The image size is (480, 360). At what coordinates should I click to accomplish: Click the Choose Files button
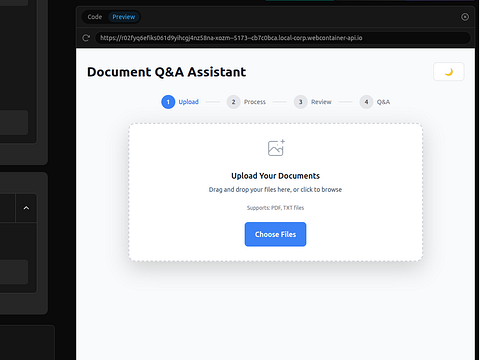tap(275, 234)
